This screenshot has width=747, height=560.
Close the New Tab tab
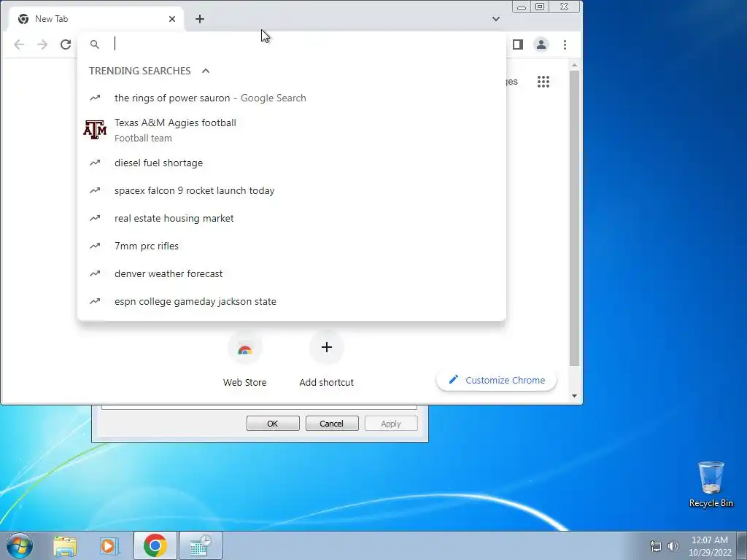(x=172, y=19)
